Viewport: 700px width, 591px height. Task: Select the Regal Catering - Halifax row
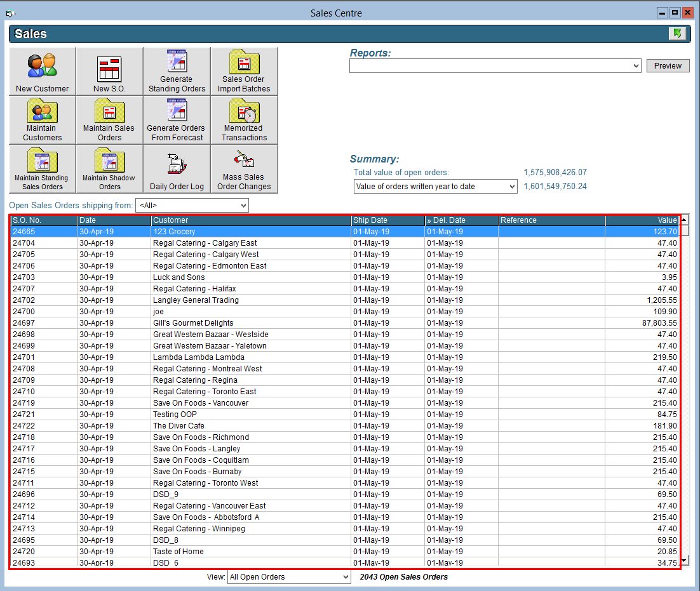click(345, 289)
